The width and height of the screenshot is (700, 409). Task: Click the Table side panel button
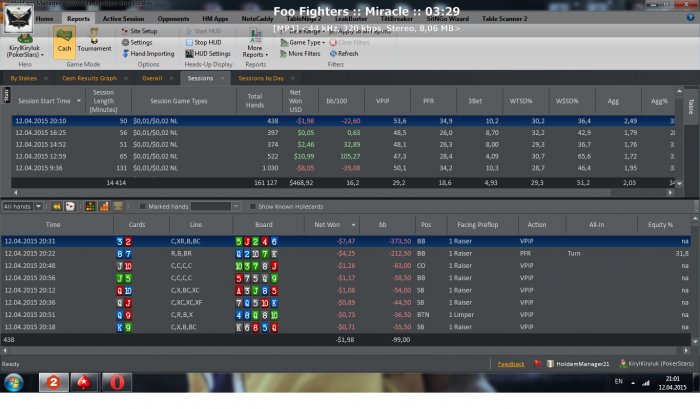691,106
